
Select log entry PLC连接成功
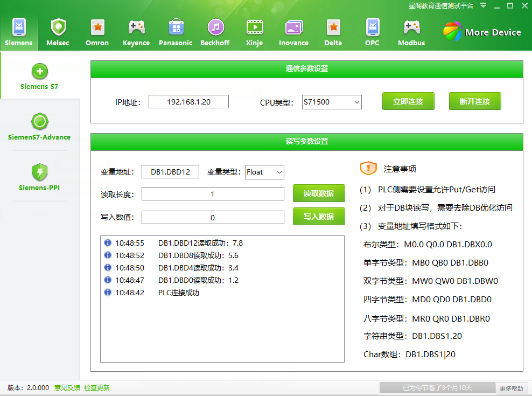[x=179, y=293]
